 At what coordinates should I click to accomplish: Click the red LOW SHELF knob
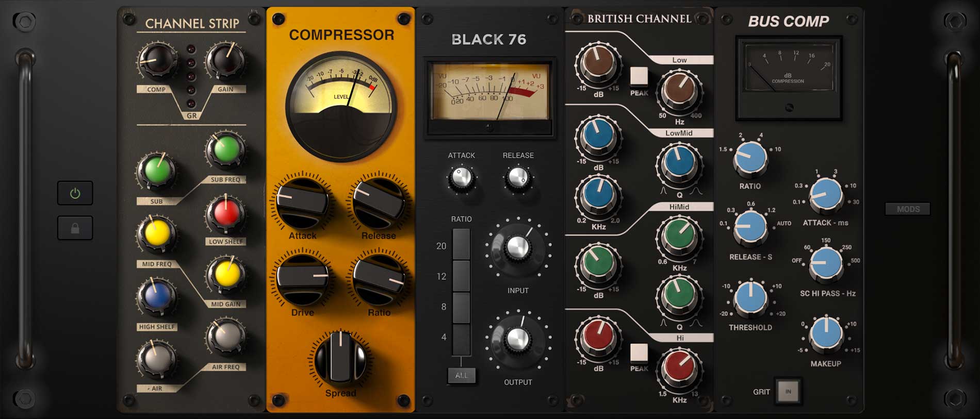click(x=225, y=213)
